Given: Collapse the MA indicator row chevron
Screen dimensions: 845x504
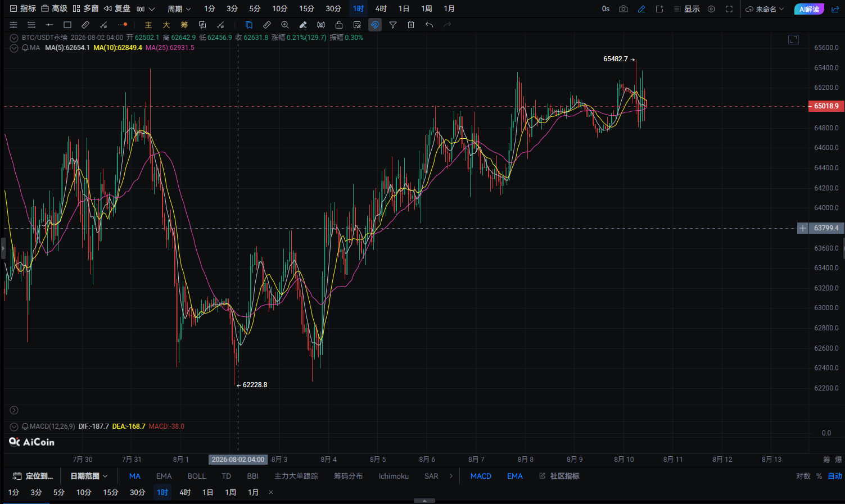Looking at the screenshot, I should point(14,48).
